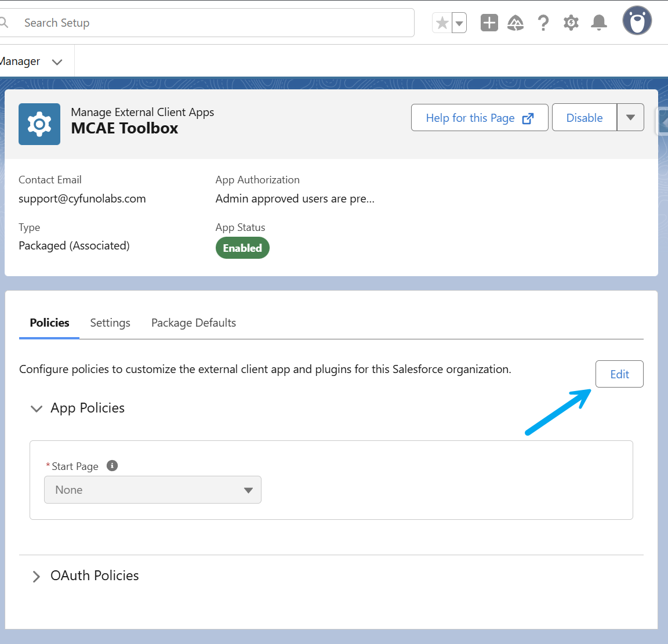Click the MCAE Toolbox gear app icon
668x644 pixels.
(39, 124)
